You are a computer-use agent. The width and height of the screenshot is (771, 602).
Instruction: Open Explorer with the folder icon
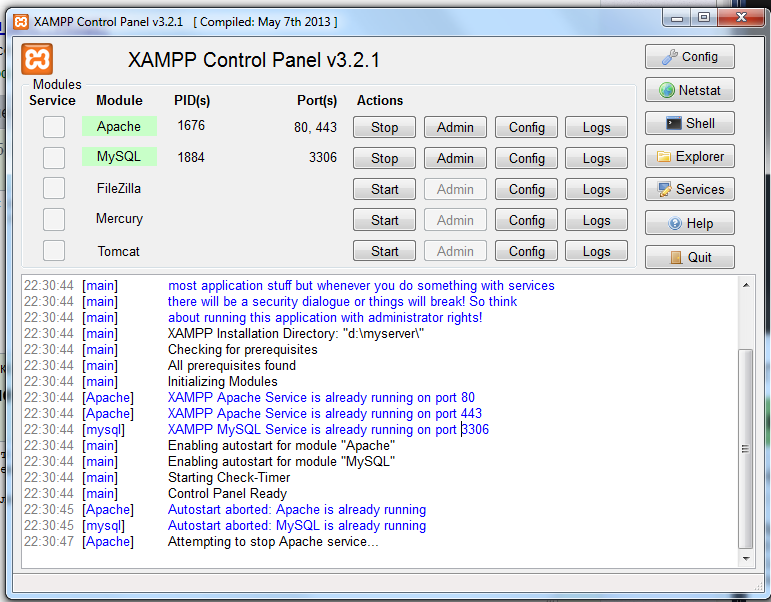coord(689,156)
